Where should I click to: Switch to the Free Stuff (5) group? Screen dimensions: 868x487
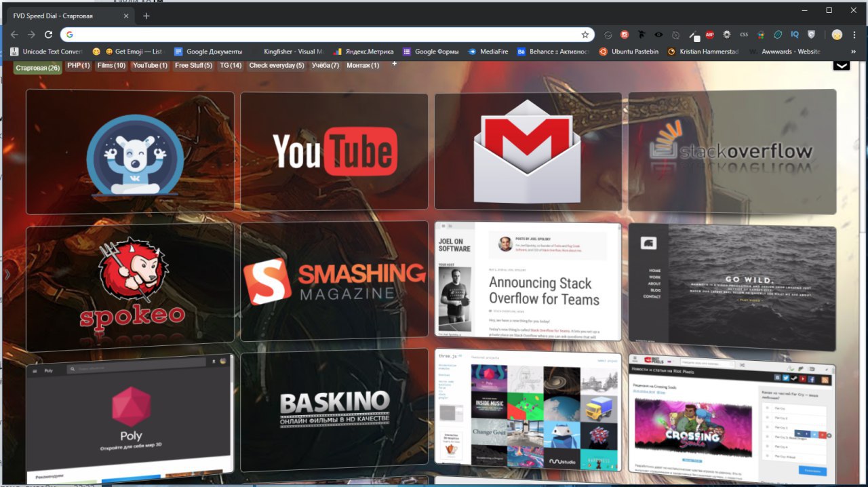tap(193, 66)
